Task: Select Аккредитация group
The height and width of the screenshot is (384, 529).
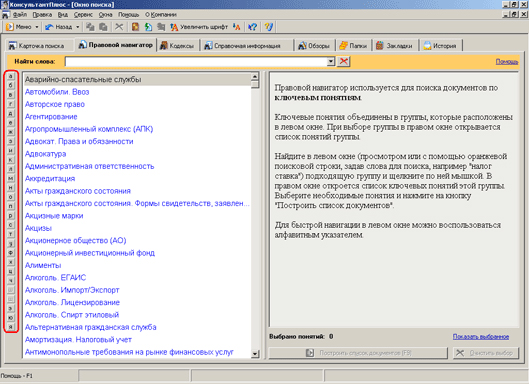Action: tap(50, 179)
